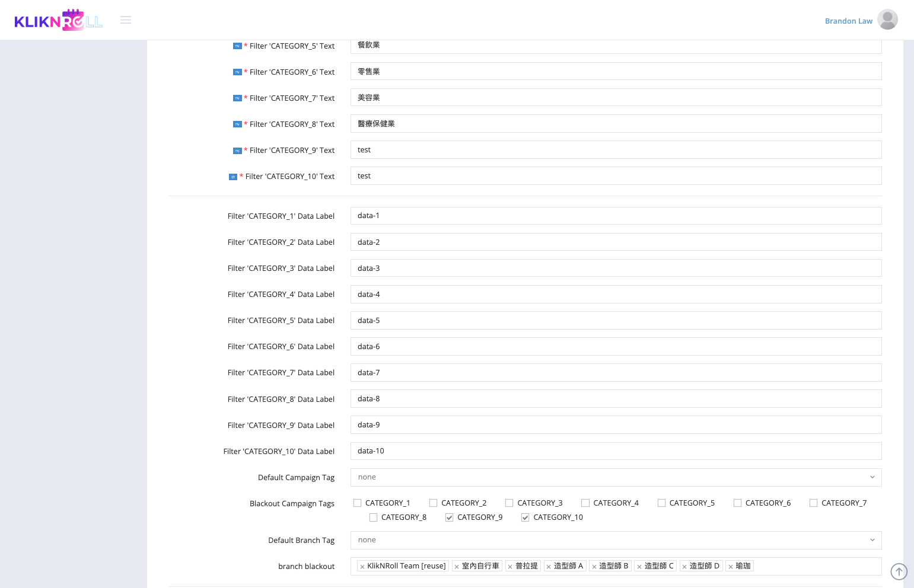This screenshot has width=914, height=588.
Task: Edit the CATEGORY_9 Text field
Action: (616, 150)
